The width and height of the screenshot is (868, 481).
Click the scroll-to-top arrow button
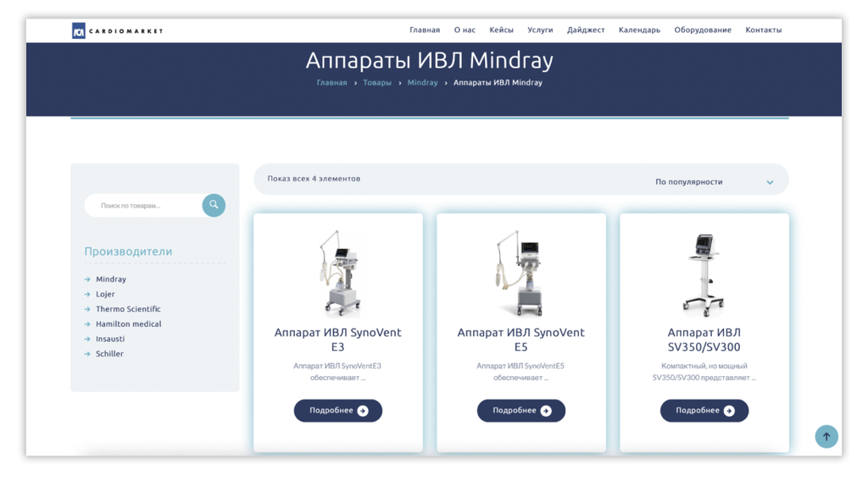point(826,436)
